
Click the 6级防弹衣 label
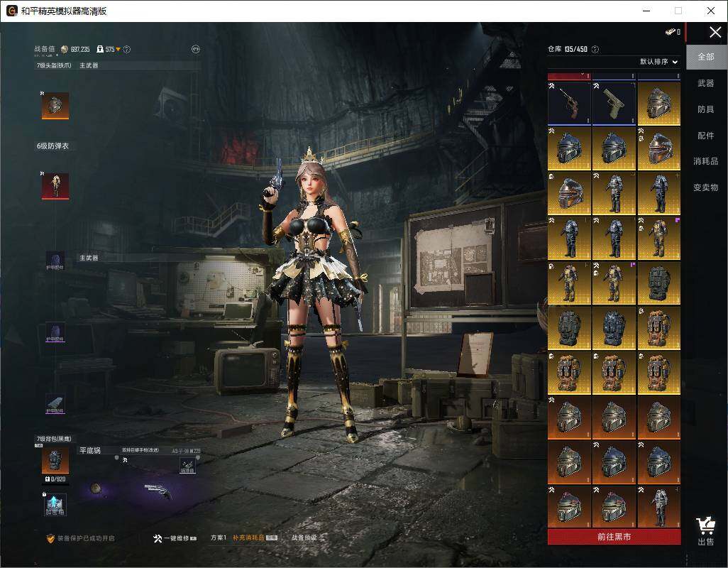tap(53, 146)
